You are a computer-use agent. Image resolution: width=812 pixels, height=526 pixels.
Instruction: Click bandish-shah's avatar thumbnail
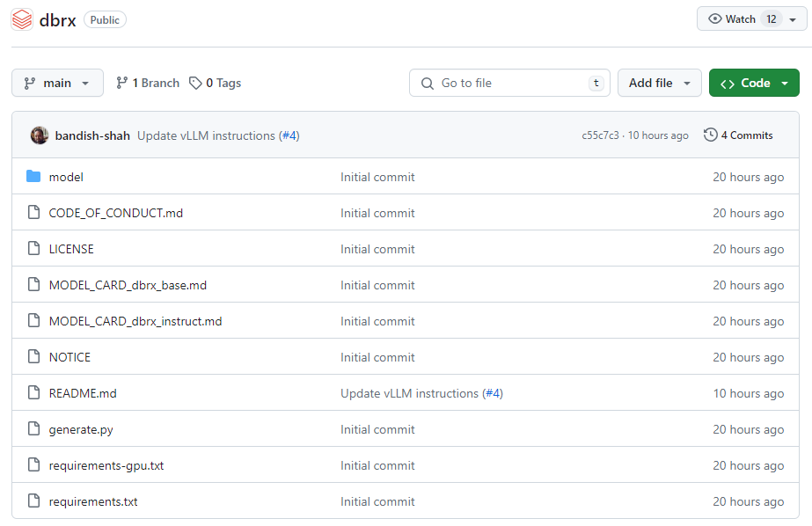[x=39, y=135]
